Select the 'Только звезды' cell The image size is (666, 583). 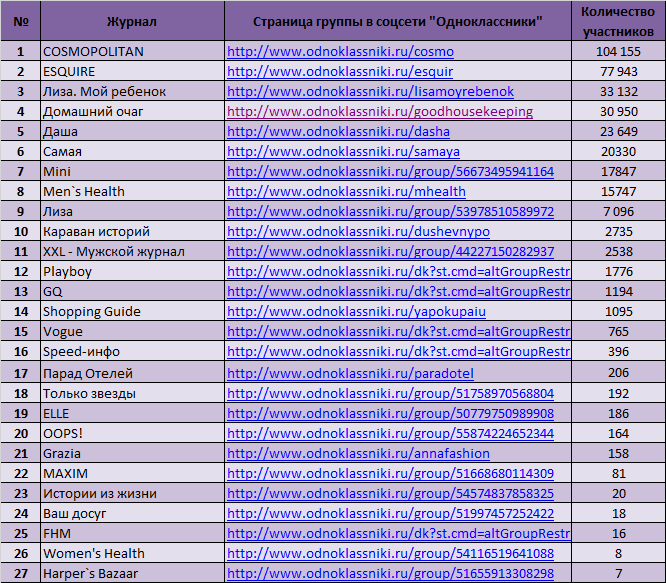132,393
